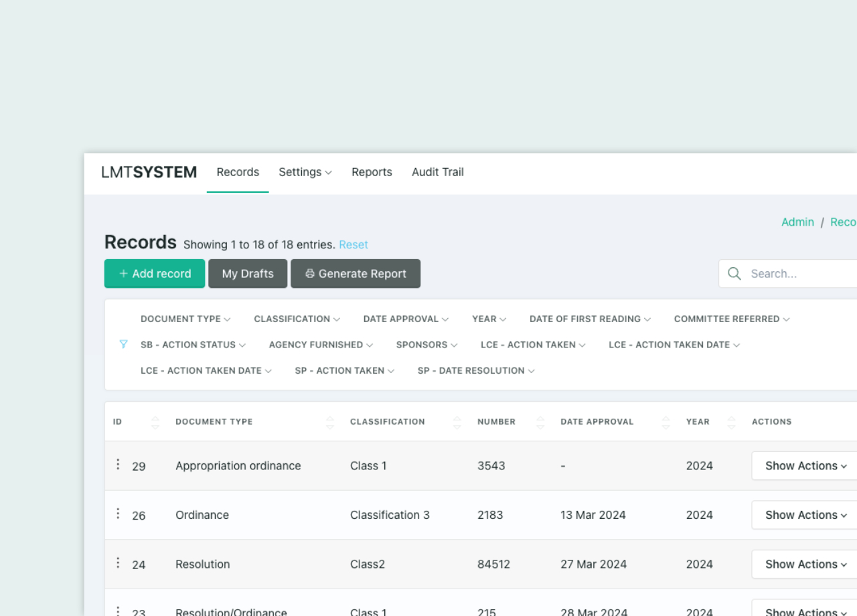The height and width of the screenshot is (616, 857).
Task: Open the Year filter dropdown
Action: (x=489, y=319)
